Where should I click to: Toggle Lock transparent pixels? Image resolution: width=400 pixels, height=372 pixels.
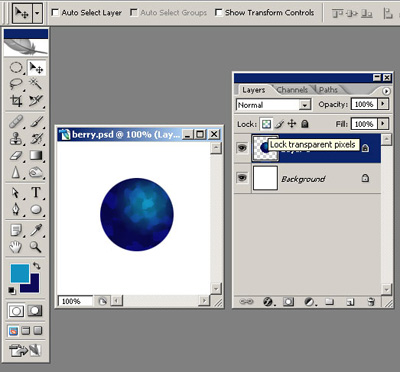click(x=266, y=124)
